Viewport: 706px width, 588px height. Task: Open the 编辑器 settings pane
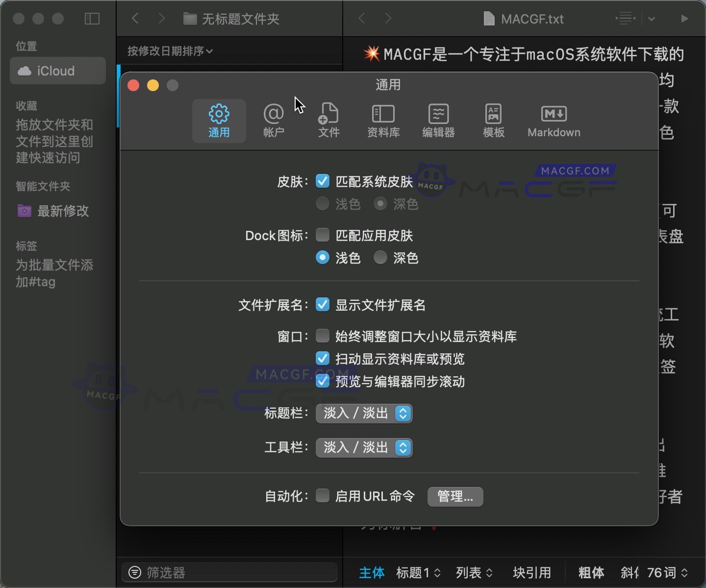tap(438, 120)
